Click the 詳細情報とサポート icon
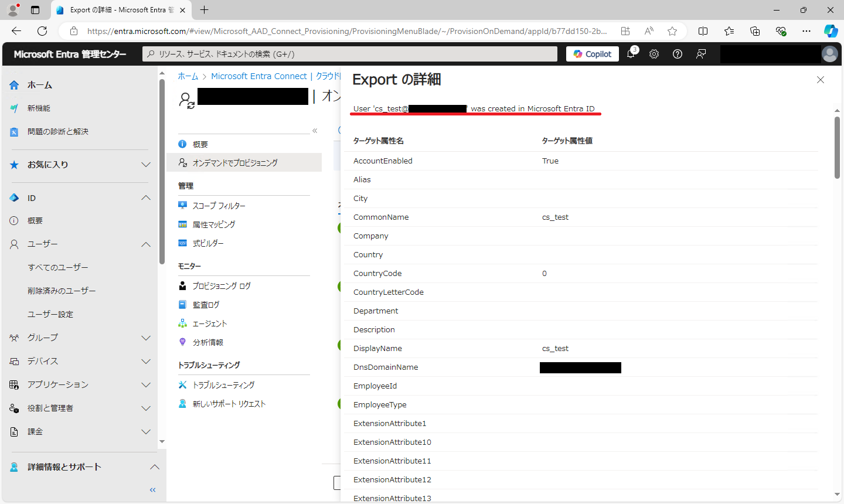The height and width of the screenshot is (504, 844). tap(14, 467)
